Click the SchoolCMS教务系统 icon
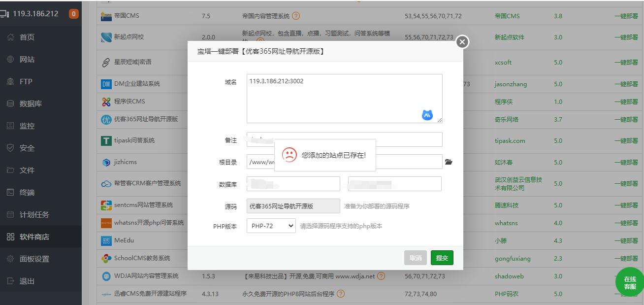 106,258
